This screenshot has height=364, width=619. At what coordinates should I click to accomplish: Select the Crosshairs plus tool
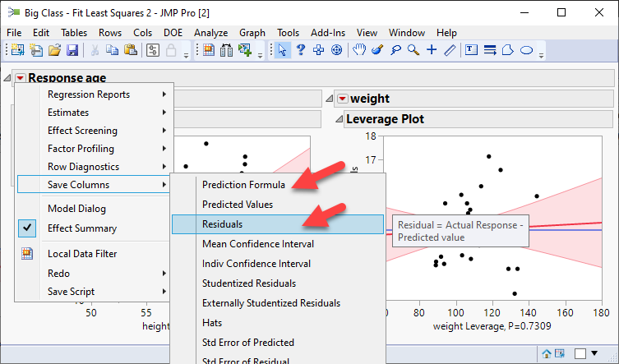tap(432, 50)
